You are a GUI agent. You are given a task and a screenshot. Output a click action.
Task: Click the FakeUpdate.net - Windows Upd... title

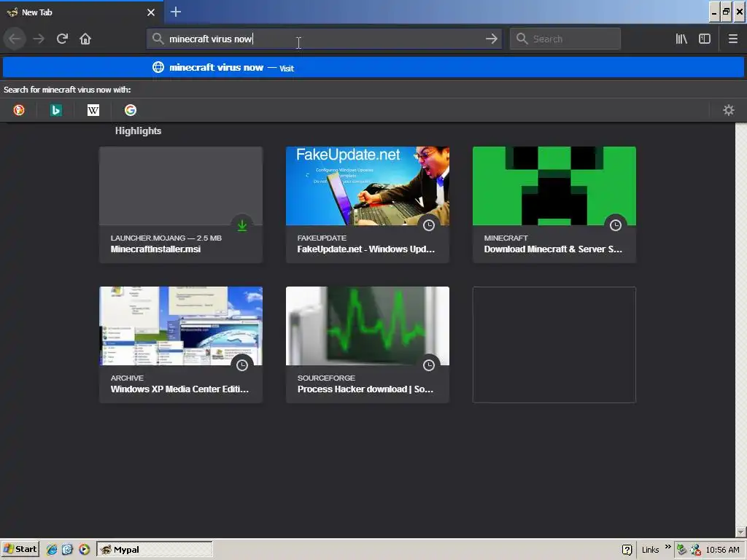click(366, 249)
